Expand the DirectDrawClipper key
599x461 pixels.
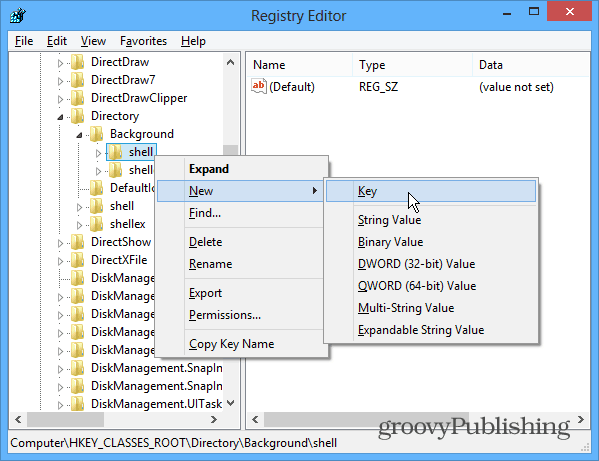click(60, 99)
